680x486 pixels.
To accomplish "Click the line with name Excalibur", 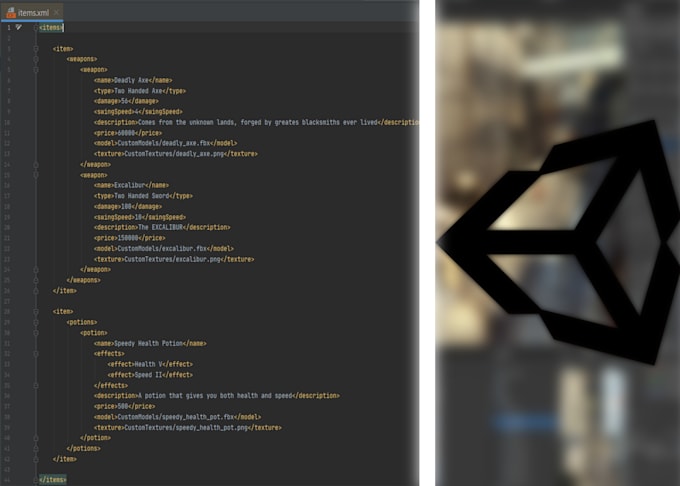I will (x=131, y=186).
